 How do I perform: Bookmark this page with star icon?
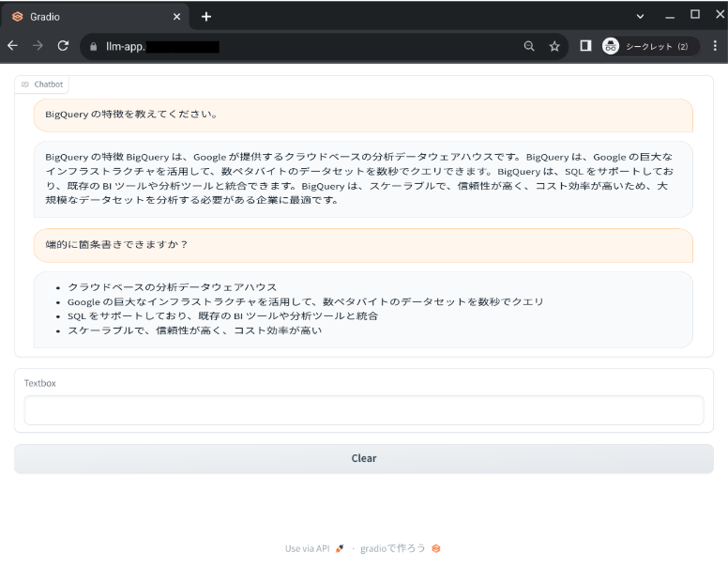(554, 46)
